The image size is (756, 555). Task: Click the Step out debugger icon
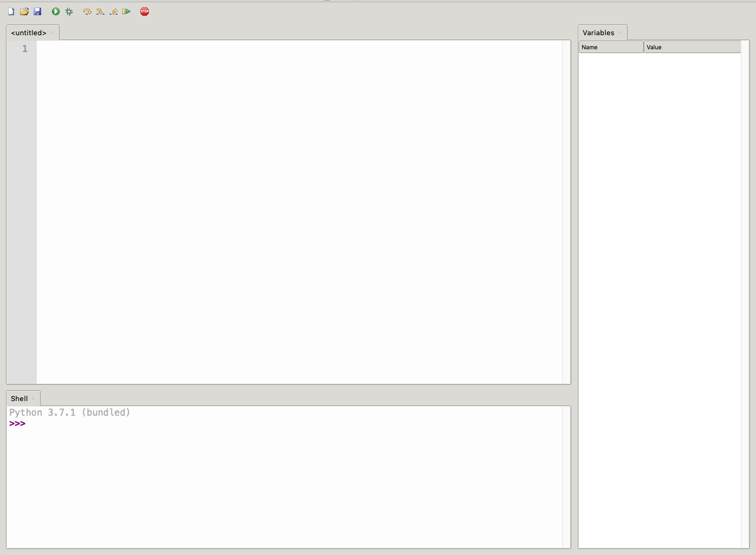pos(114,11)
